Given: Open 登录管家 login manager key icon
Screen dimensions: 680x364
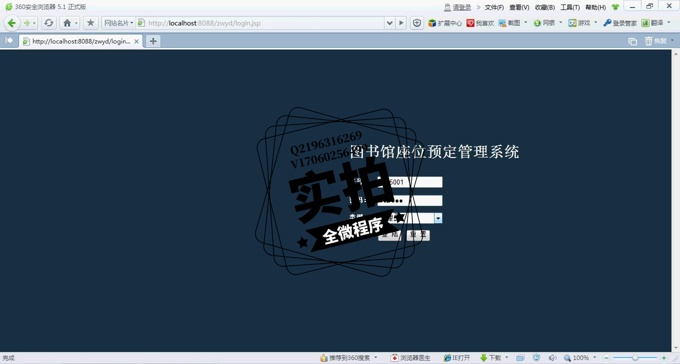Looking at the screenshot, I should (620, 23).
